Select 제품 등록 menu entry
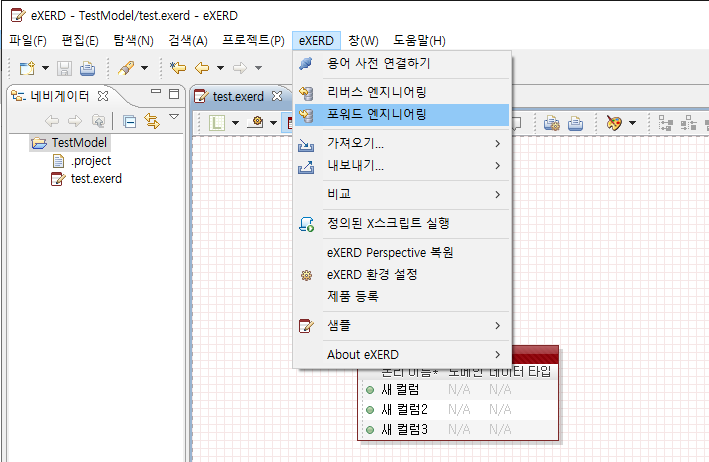Screen dimensions: 709x462 [402, 297]
